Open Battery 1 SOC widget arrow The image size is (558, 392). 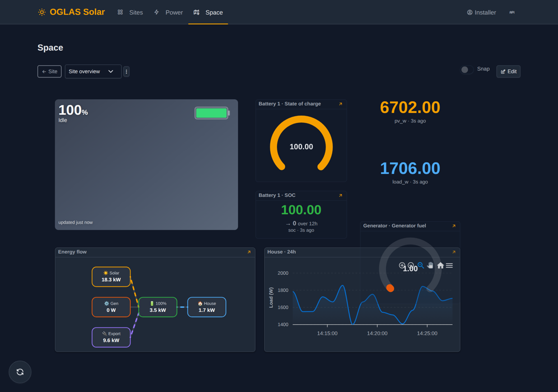click(340, 195)
